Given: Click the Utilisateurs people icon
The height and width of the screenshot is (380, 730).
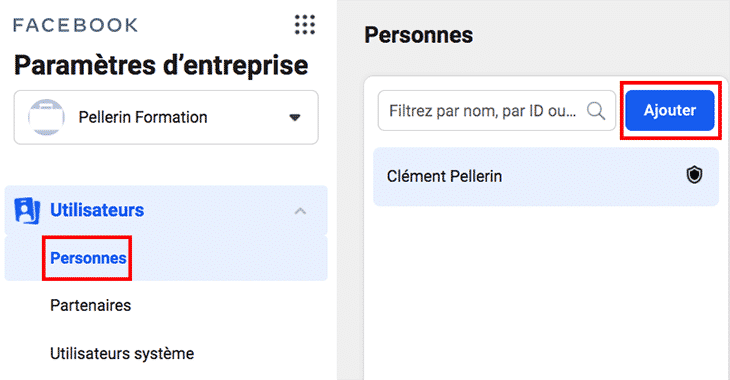Looking at the screenshot, I should point(27,210).
